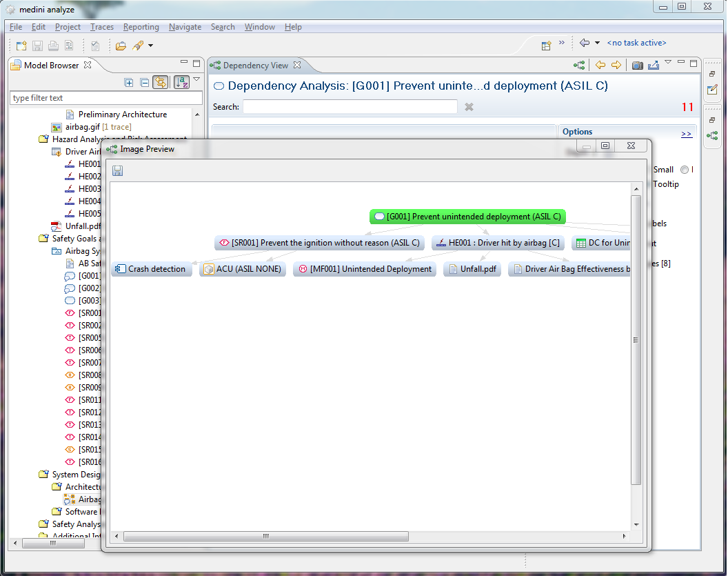
Task: Toggle Link with Editor in Model Browser
Action: click(160, 82)
